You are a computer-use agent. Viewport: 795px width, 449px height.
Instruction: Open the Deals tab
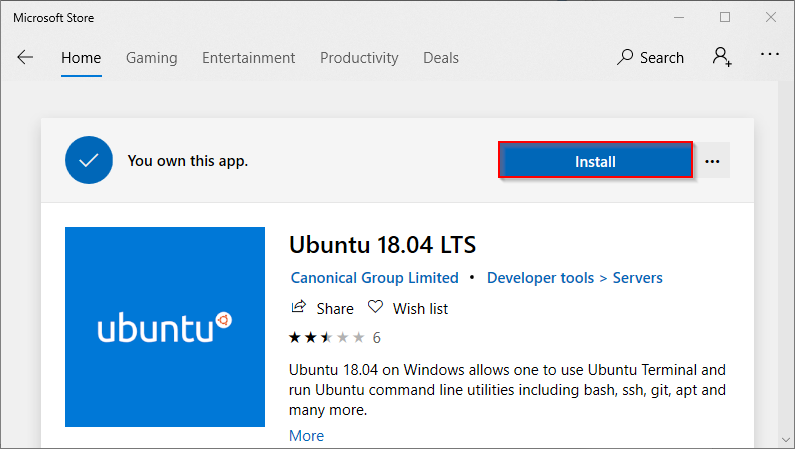point(441,58)
